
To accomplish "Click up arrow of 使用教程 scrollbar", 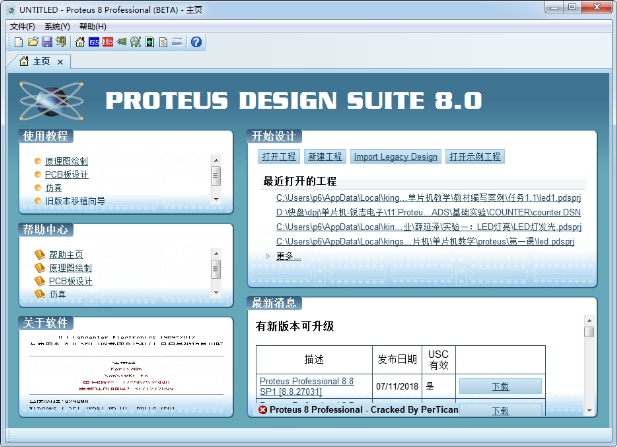I will (x=216, y=160).
